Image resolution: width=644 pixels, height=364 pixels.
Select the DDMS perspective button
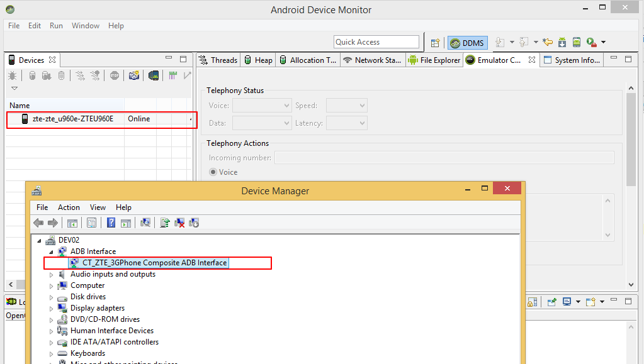467,43
